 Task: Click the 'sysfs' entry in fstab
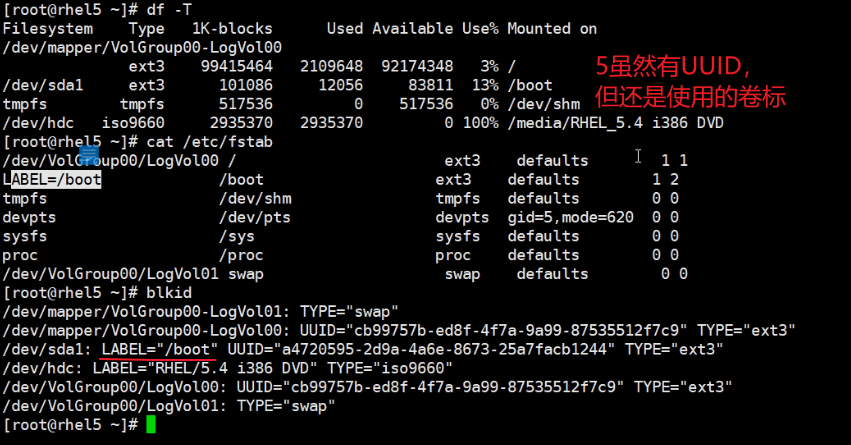pos(25,236)
